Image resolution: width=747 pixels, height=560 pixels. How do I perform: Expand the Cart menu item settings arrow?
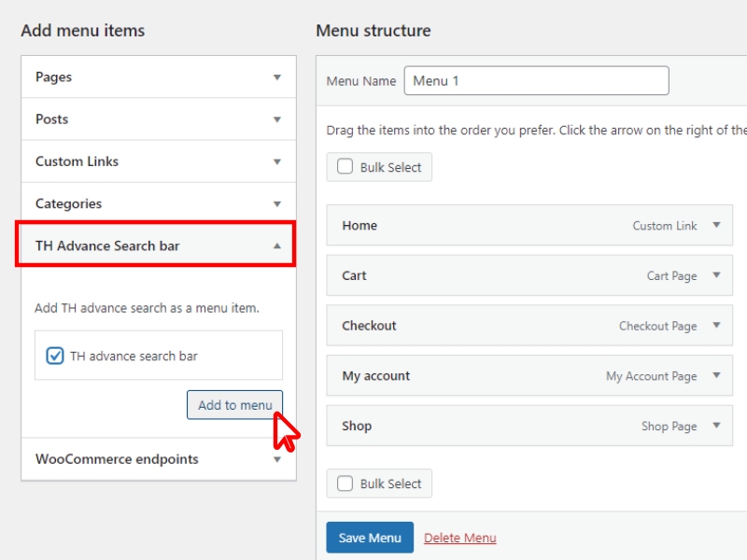(x=716, y=274)
